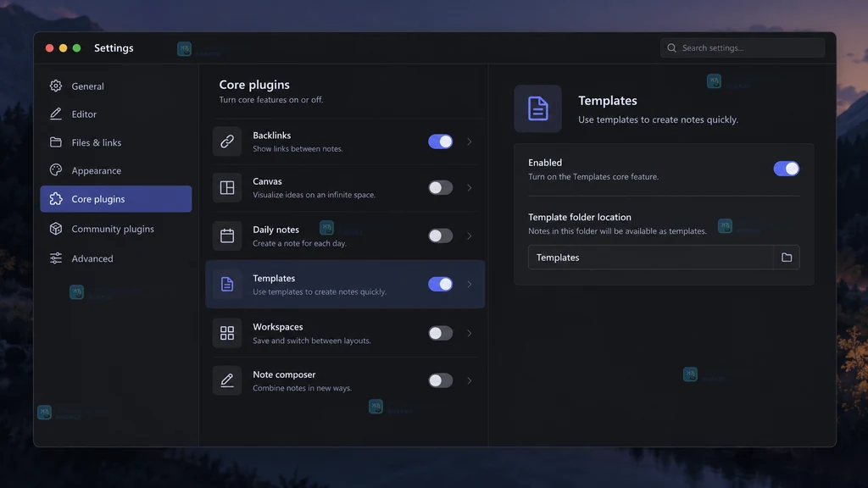The width and height of the screenshot is (868, 488).
Task: Expand Canvas details chevron
Action: [470, 187]
